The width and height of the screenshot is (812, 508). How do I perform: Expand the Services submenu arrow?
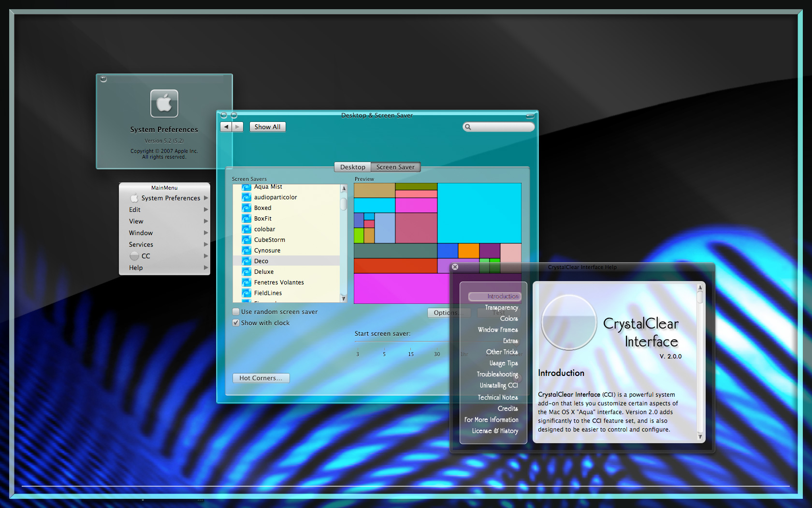(x=206, y=244)
